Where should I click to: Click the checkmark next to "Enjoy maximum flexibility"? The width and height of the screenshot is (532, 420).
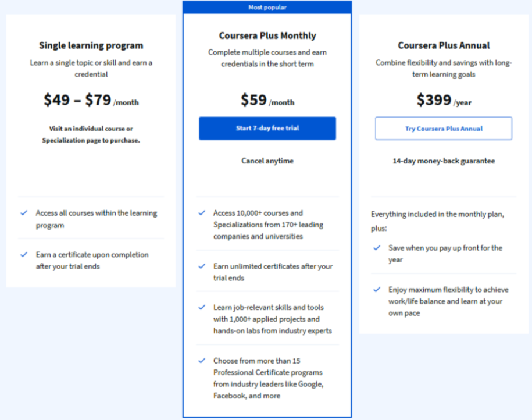pyautogui.click(x=377, y=290)
